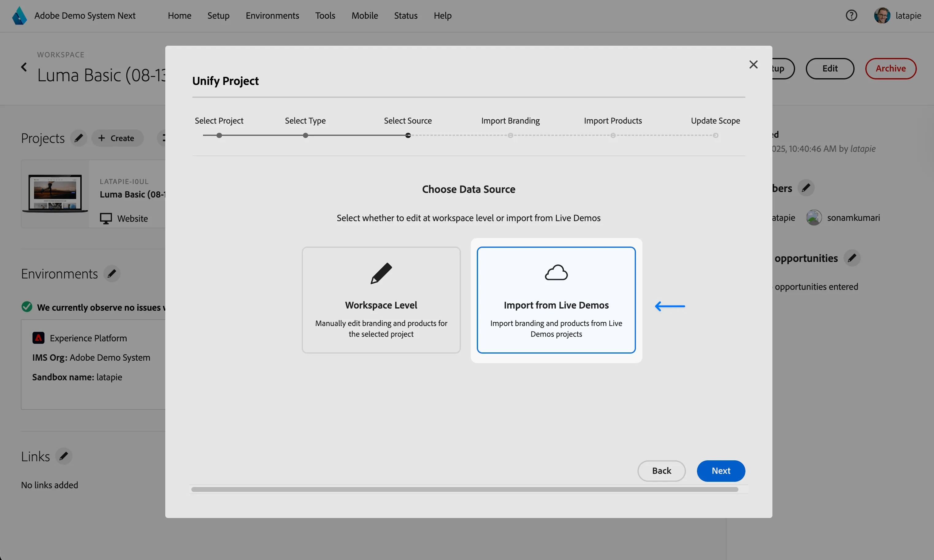Image resolution: width=934 pixels, height=560 pixels.
Task: Click the dialog horizontal scrollbar
Action: click(464, 489)
